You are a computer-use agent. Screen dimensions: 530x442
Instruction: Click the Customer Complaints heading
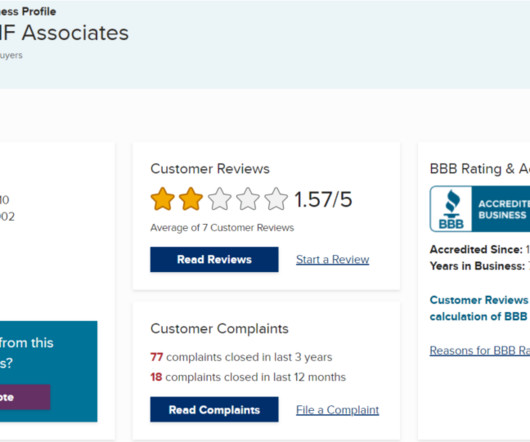(x=219, y=328)
